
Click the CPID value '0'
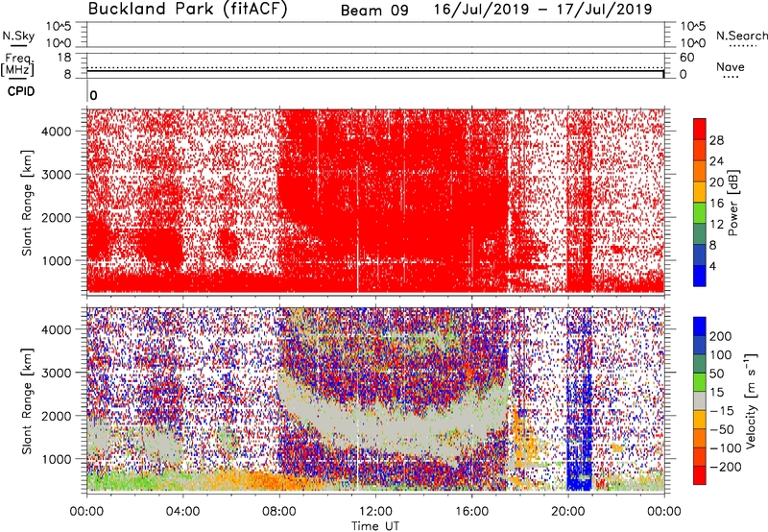[93, 95]
